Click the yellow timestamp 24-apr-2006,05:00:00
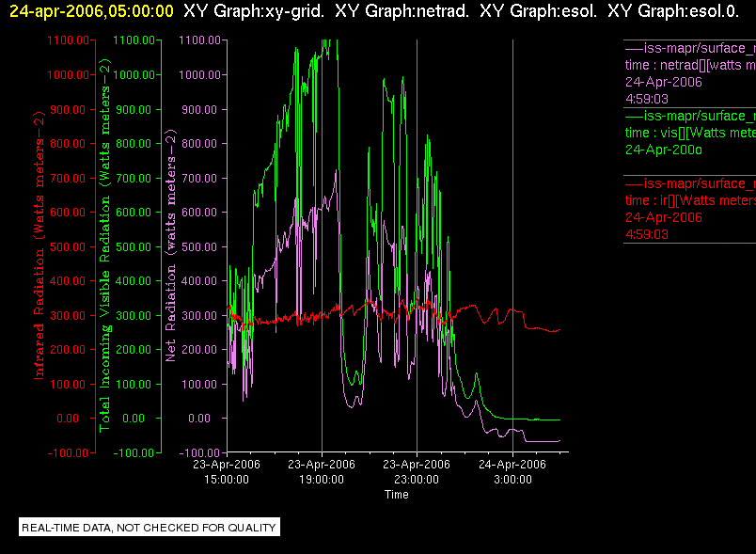The width and height of the screenshot is (756, 554). tap(91, 11)
